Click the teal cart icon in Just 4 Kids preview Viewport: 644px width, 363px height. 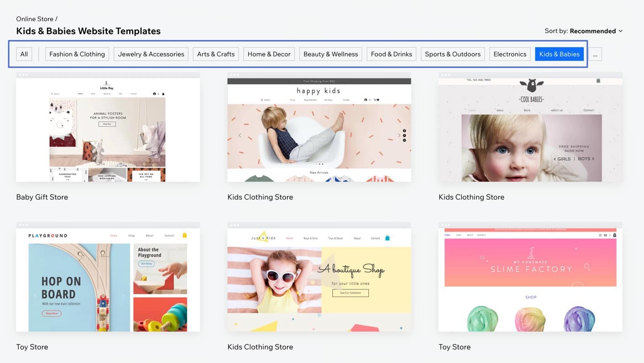[387, 238]
